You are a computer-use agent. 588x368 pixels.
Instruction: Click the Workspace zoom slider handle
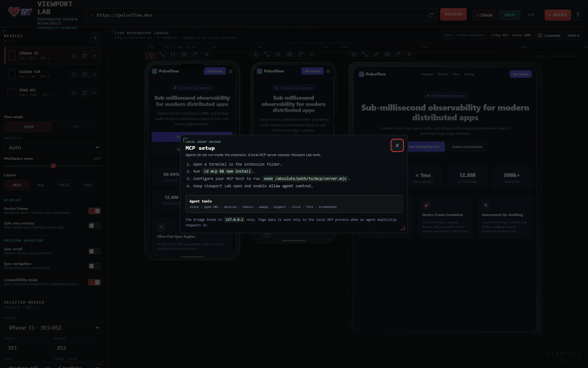(53, 166)
